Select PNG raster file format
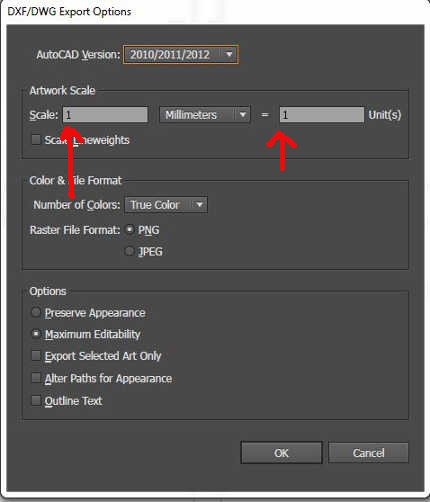This screenshot has height=502, width=430. (x=130, y=230)
